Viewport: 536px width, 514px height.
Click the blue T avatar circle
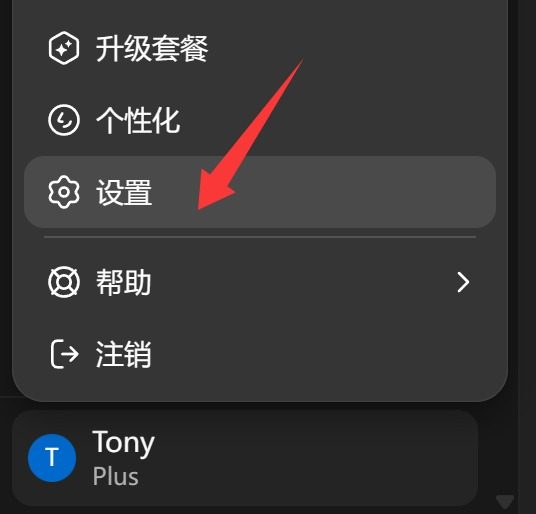pyautogui.click(x=52, y=458)
